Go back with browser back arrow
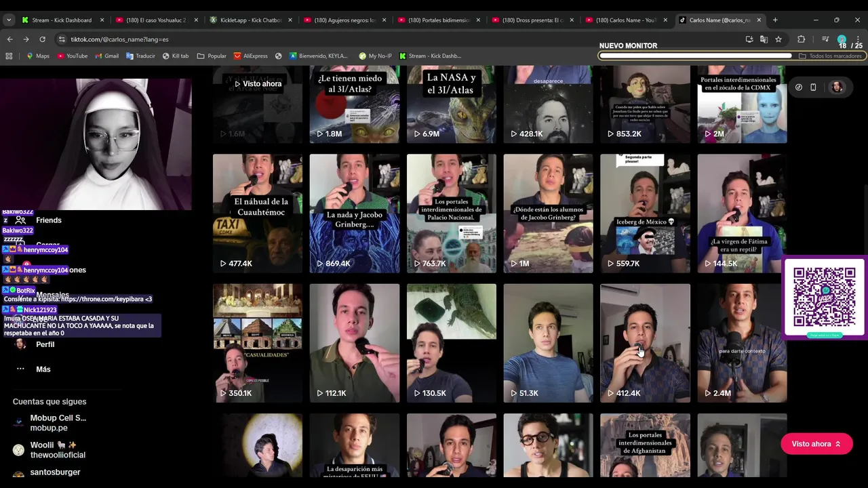Image resolution: width=868 pixels, height=488 pixels. click(9, 39)
